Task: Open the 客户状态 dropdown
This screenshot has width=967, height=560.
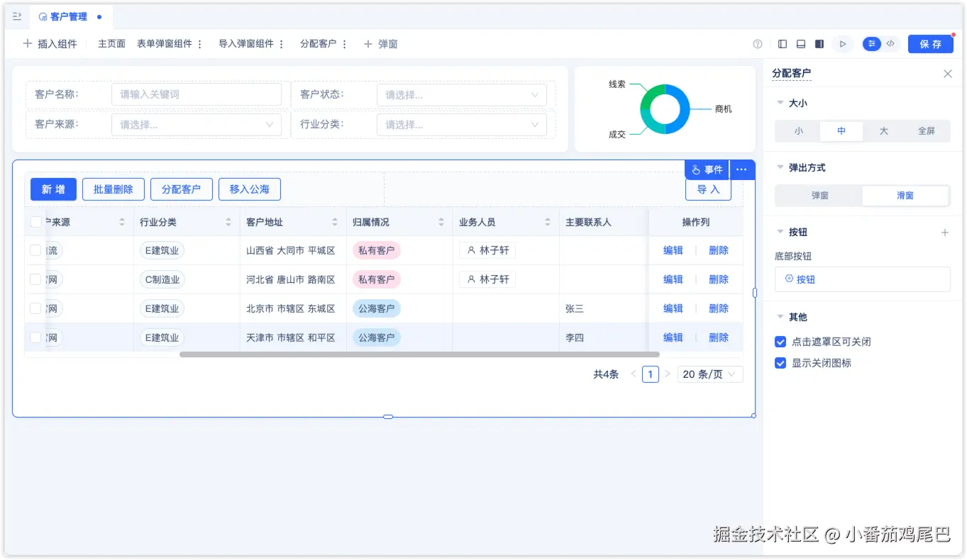Action: point(462,94)
